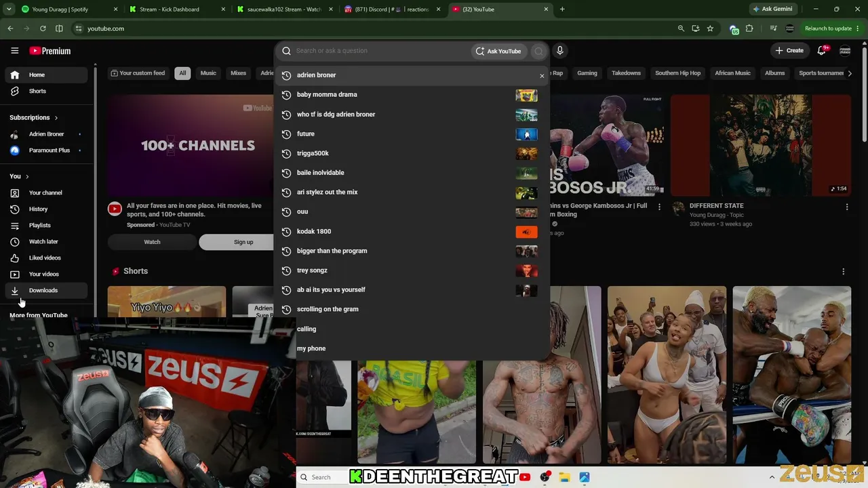Choose 'kodak 1800' search suggestion
The image size is (868, 488).
click(412, 232)
